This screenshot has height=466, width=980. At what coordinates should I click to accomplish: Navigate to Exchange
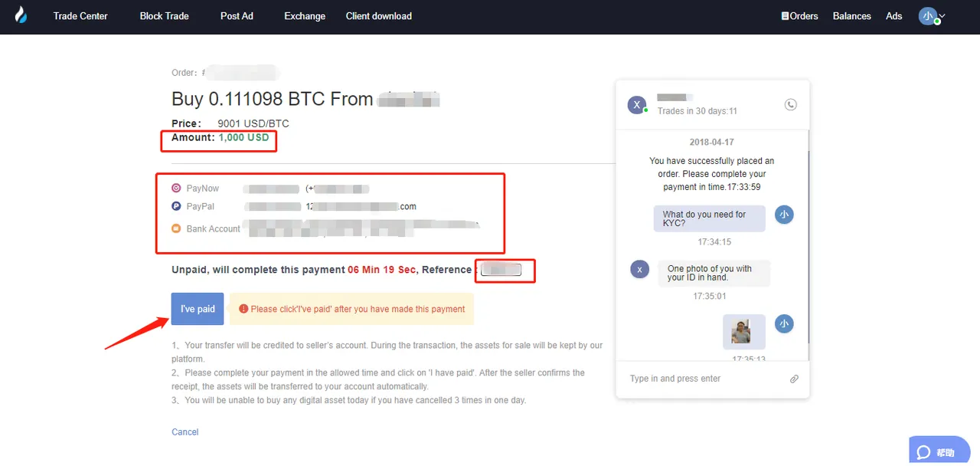coord(305,16)
